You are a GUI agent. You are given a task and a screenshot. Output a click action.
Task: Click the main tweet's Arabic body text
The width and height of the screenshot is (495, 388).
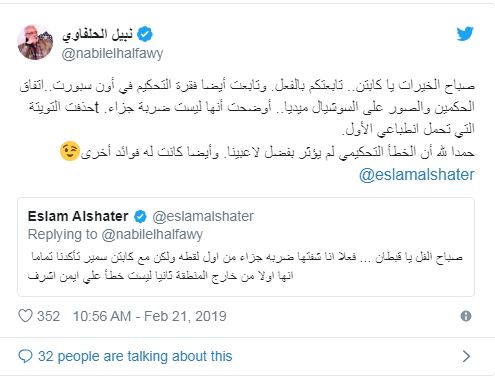[x=247, y=118]
